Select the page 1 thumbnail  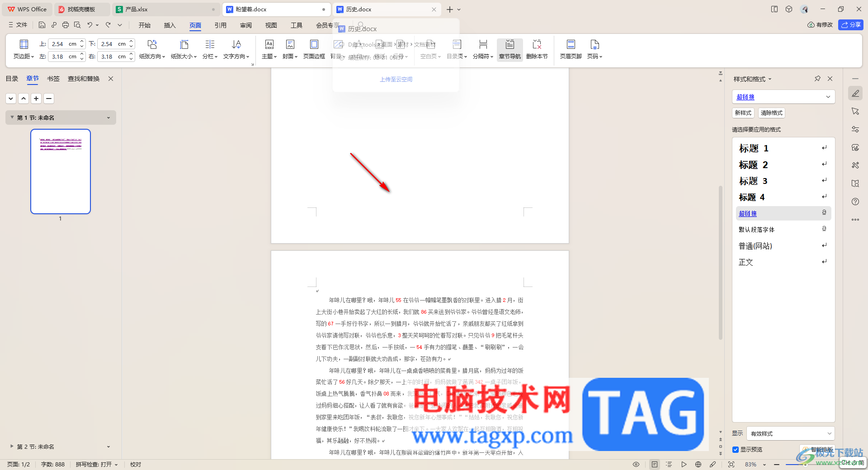(x=61, y=171)
